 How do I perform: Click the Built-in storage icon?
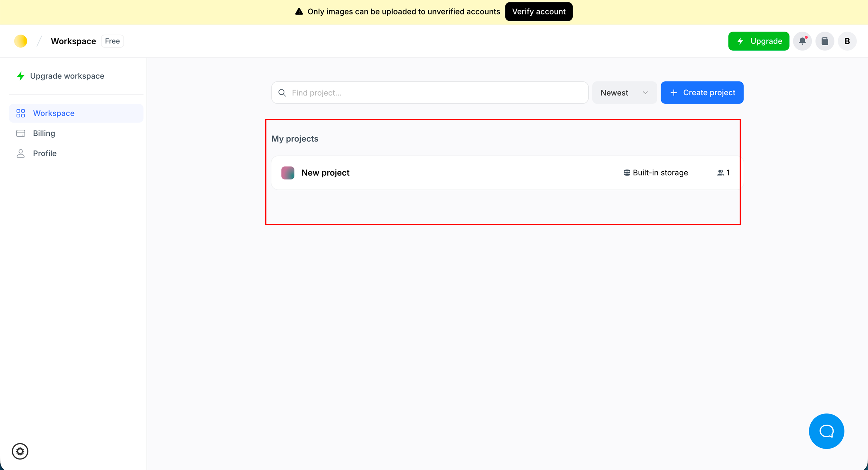627,173
